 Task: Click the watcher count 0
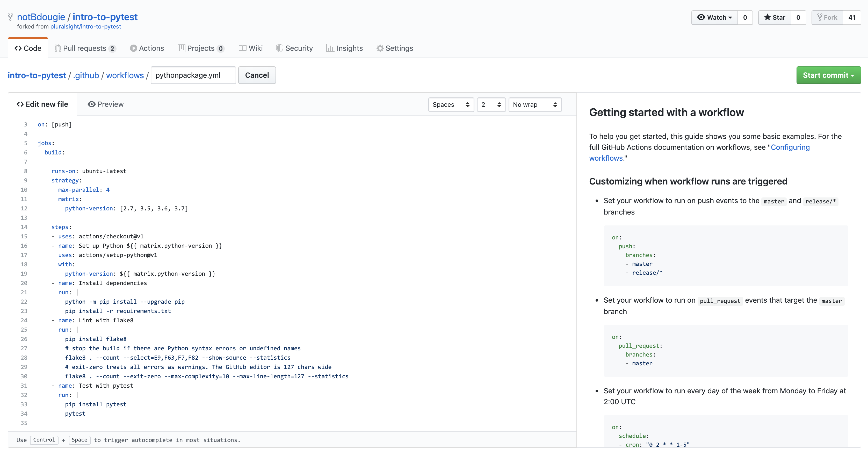(745, 18)
